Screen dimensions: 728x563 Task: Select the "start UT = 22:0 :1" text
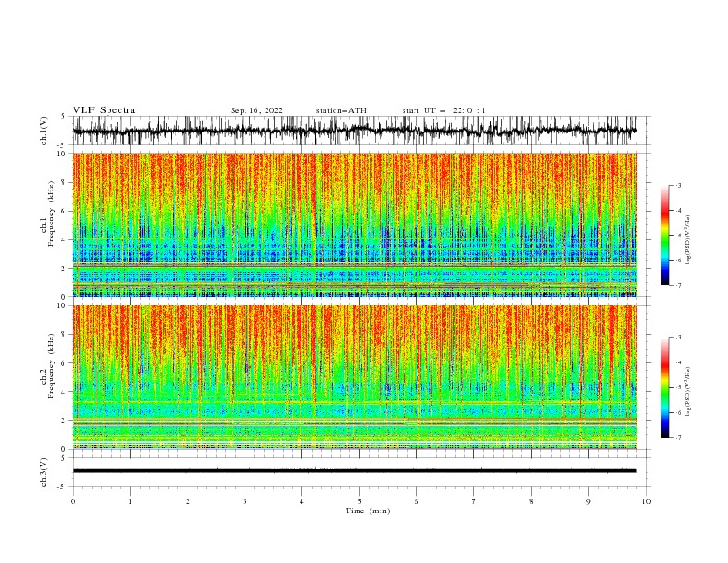coord(444,110)
